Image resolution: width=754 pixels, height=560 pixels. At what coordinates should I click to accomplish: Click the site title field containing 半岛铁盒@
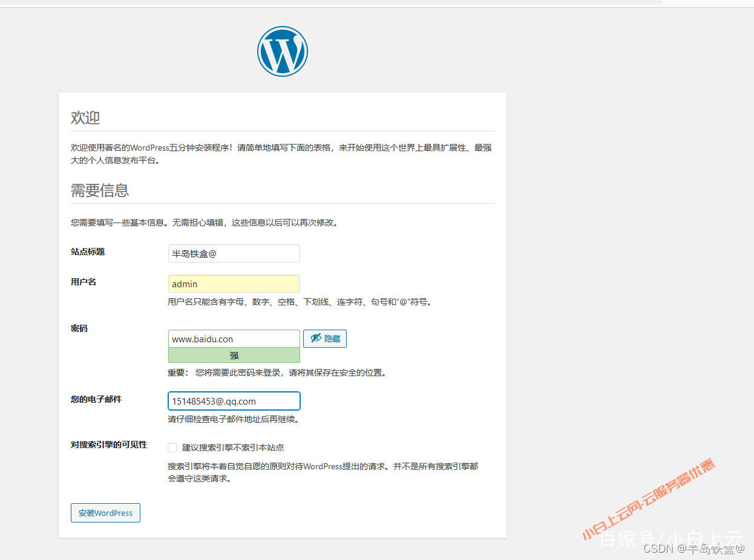pyautogui.click(x=234, y=253)
